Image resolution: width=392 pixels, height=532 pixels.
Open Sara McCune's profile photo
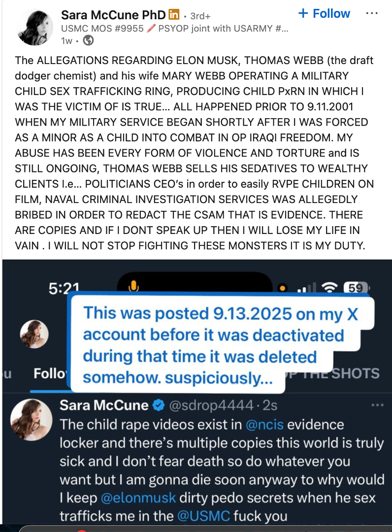(x=35, y=27)
